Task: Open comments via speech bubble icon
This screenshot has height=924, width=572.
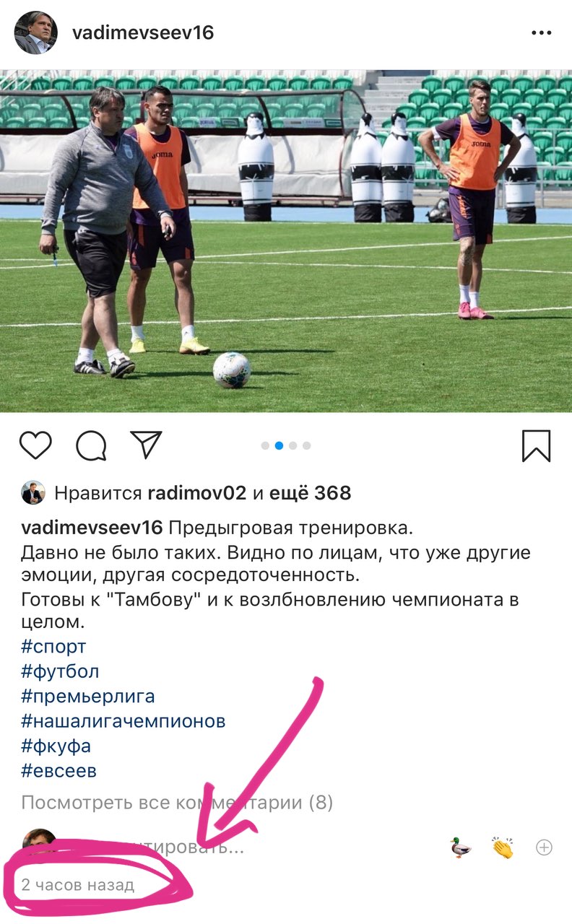Action: point(91,445)
